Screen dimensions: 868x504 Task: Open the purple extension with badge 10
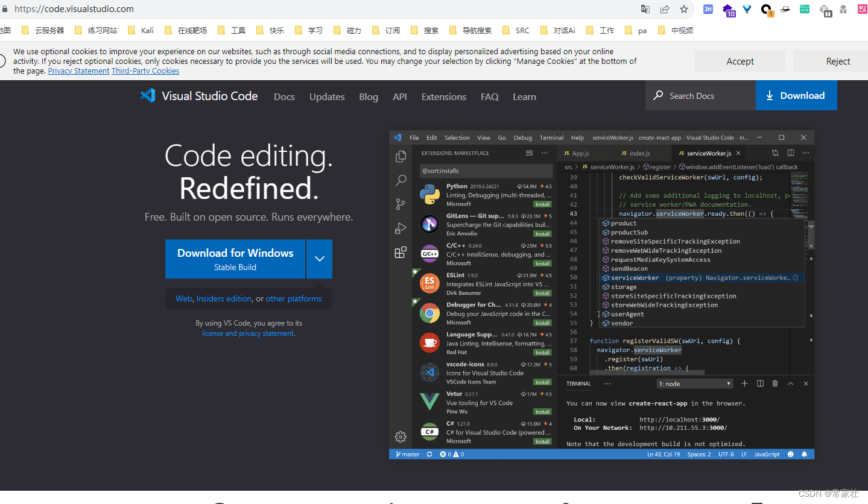(x=728, y=10)
